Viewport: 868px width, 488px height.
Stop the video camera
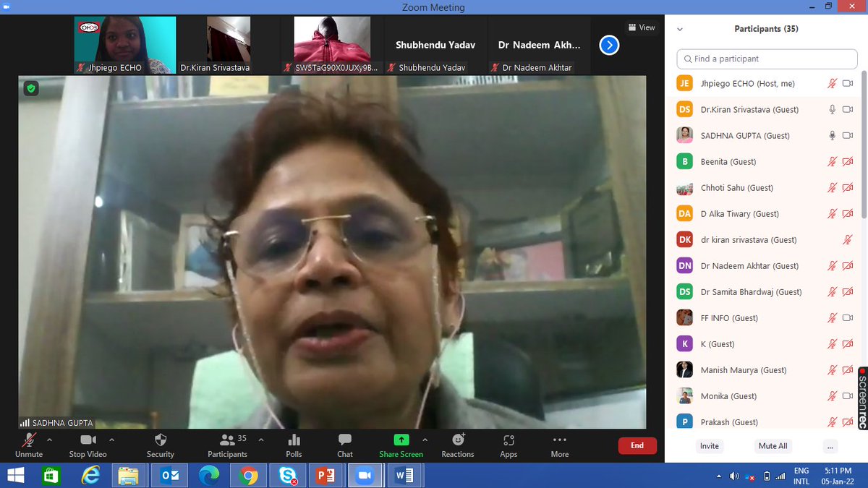pos(88,440)
